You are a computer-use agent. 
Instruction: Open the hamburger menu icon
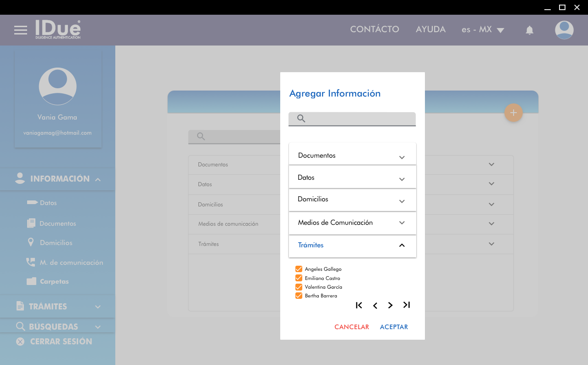[x=21, y=30]
